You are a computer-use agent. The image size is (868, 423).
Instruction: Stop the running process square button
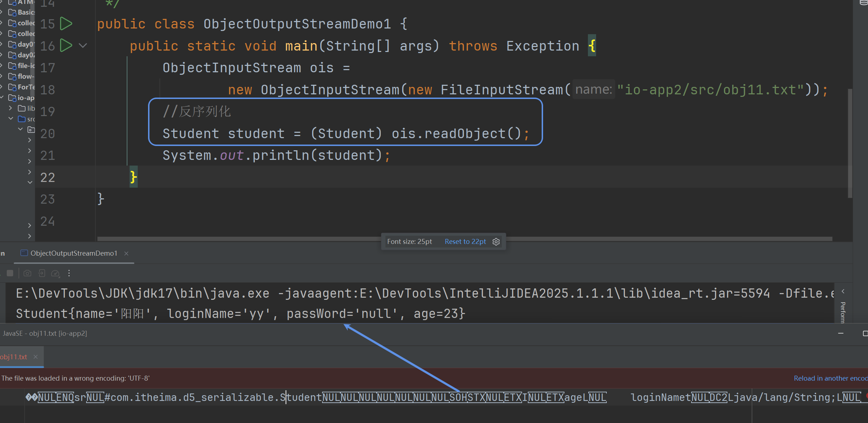coord(10,273)
